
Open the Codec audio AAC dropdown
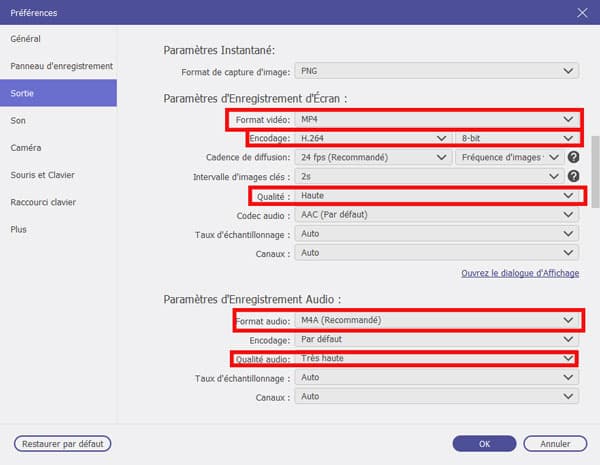[x=437, y=215]
